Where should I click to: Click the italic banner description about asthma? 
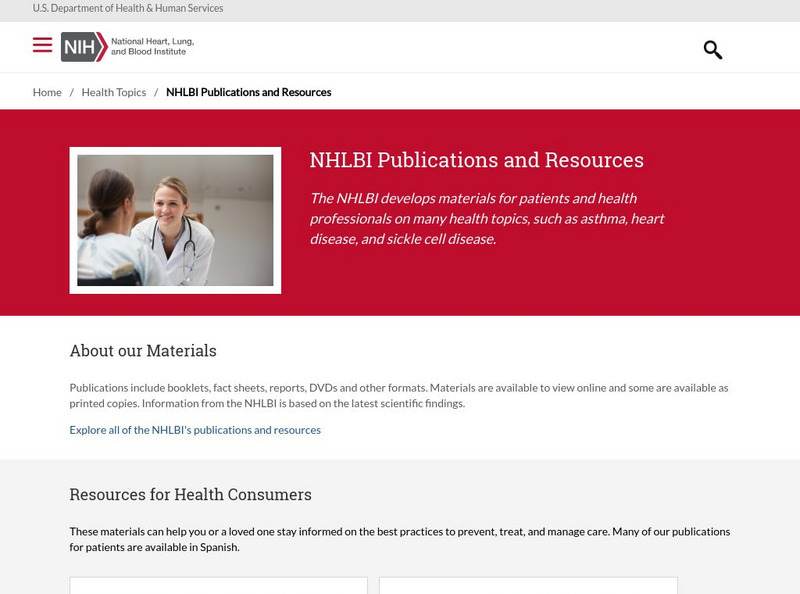point(487,218)
